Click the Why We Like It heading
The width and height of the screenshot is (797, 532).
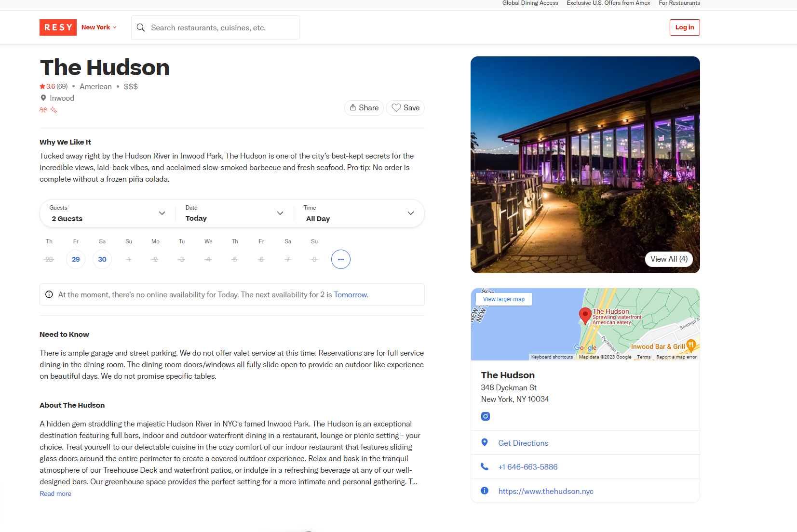click(65, 142)
